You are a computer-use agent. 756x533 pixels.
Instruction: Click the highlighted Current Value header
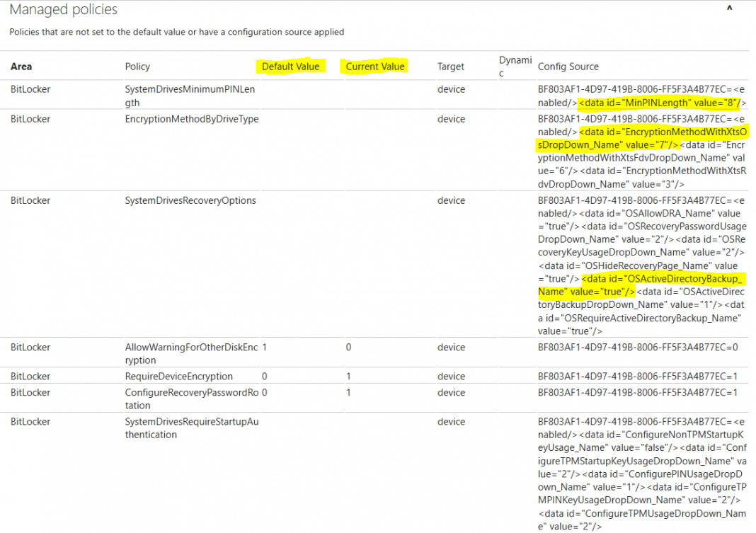point(374,66)
